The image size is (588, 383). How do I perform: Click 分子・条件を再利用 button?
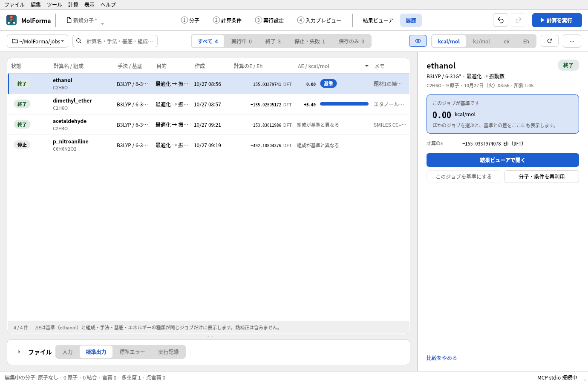pos(542,177)
